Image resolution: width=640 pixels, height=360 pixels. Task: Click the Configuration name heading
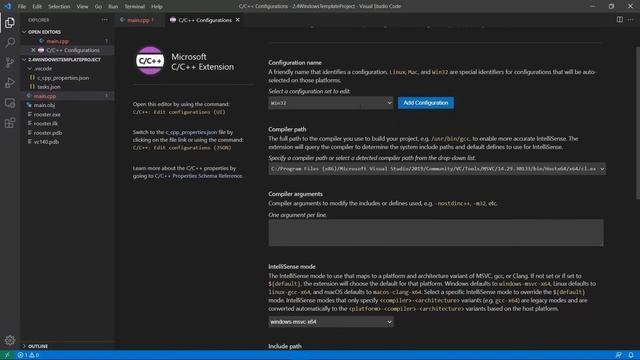coord(295,62)
